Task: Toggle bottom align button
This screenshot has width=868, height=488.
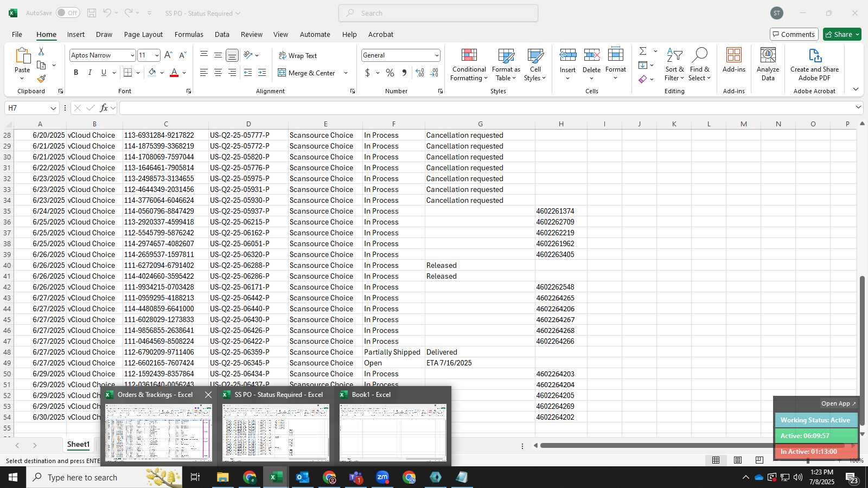Action: point(232,55)
